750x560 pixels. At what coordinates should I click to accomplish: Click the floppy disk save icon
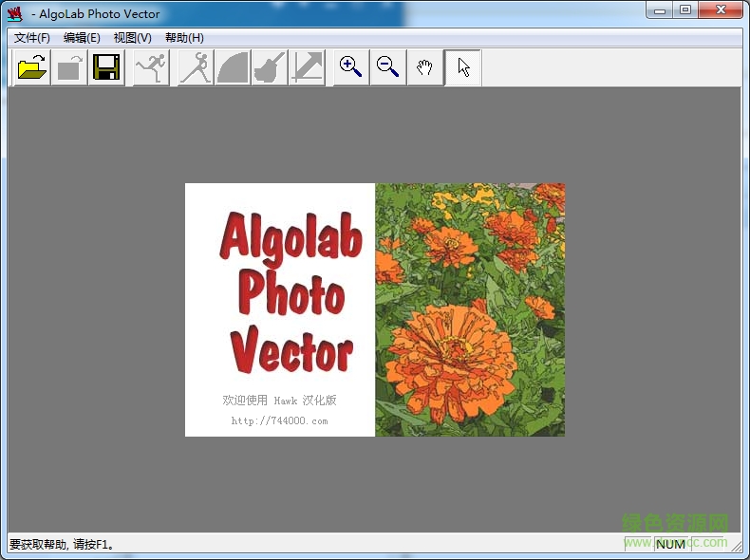(106, 68)
